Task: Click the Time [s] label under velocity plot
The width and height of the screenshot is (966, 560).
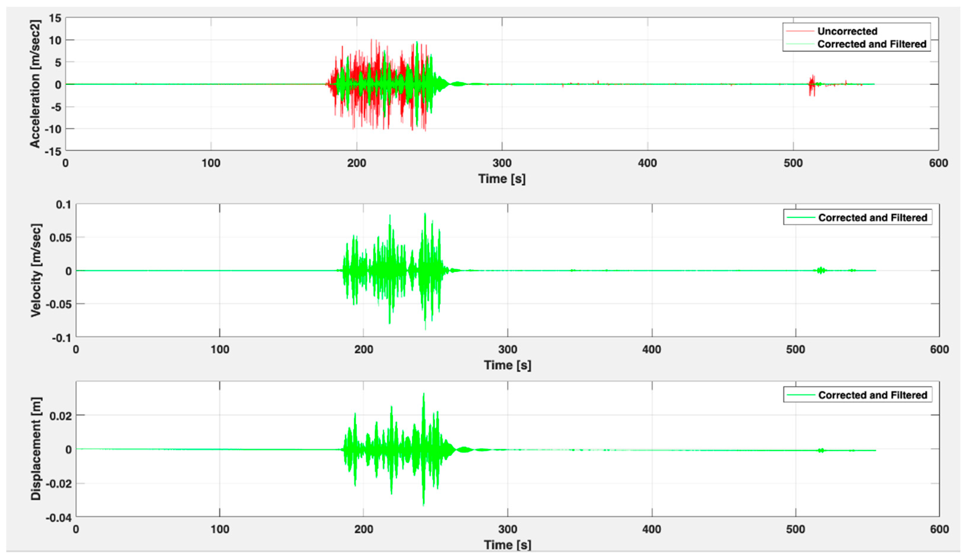Action: tap(507, 365)
